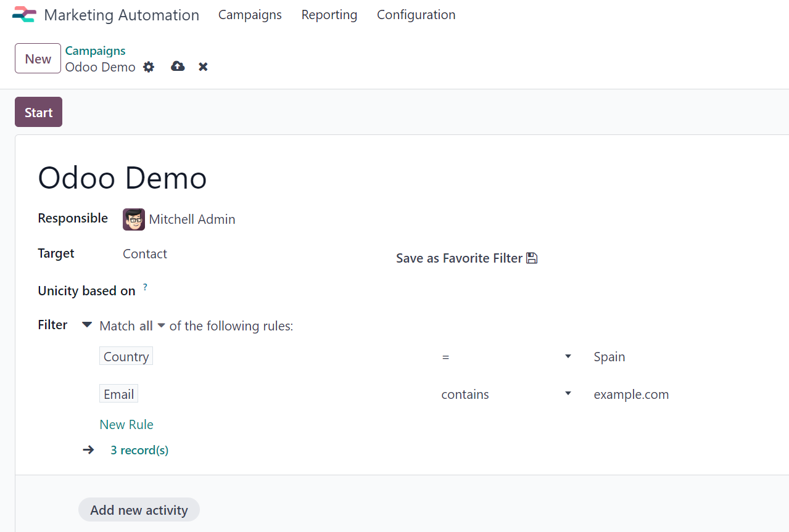Open the gear actions menu beside Odoo Demo
The height and width of the screenshot is (532, 789).
[149, 67]
